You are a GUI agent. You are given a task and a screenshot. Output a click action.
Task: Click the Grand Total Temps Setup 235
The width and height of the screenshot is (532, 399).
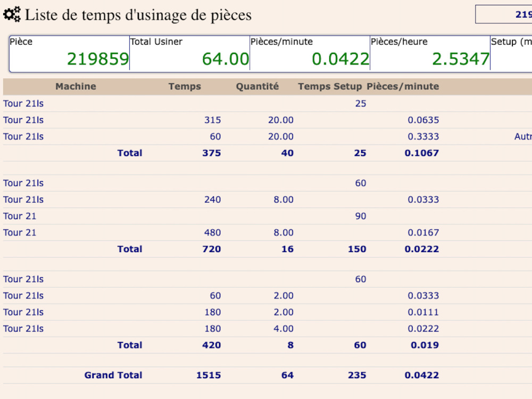coord(357,375)
